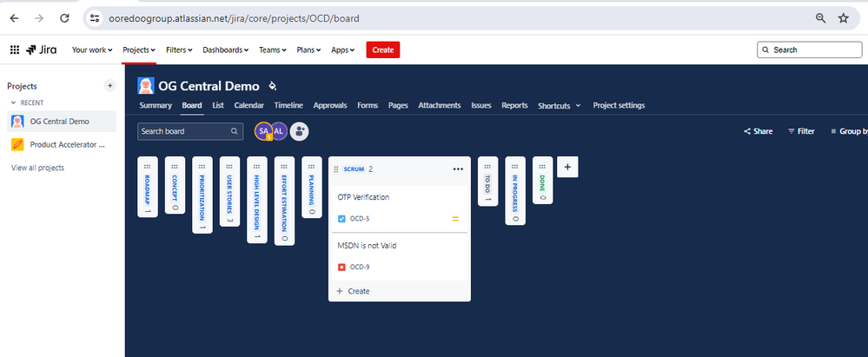
Task: Click the medium priority icon on OTP Verification
Action: pyautogui.click(x=455, y=219)
